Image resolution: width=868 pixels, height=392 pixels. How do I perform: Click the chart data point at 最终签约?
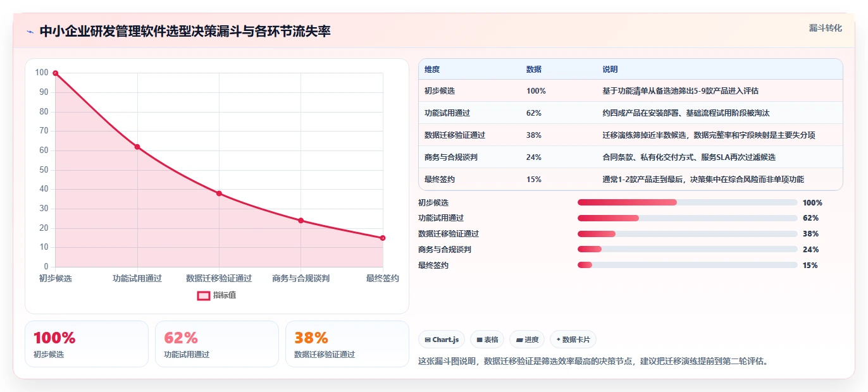click(383, 238)
